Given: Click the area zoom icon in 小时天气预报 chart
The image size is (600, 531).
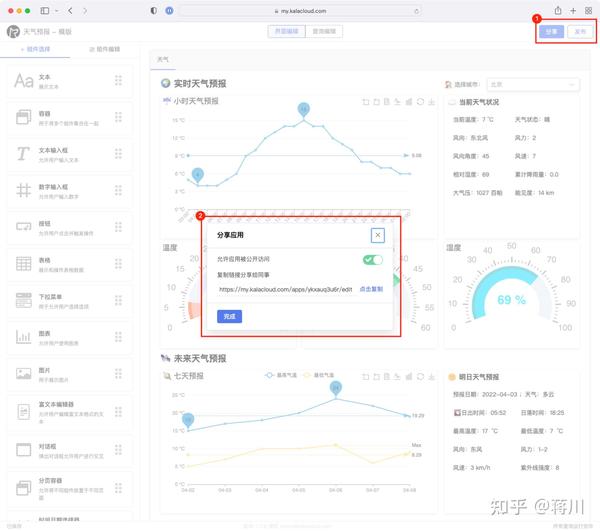Looking at the screenshot, I should click(366, 102).
